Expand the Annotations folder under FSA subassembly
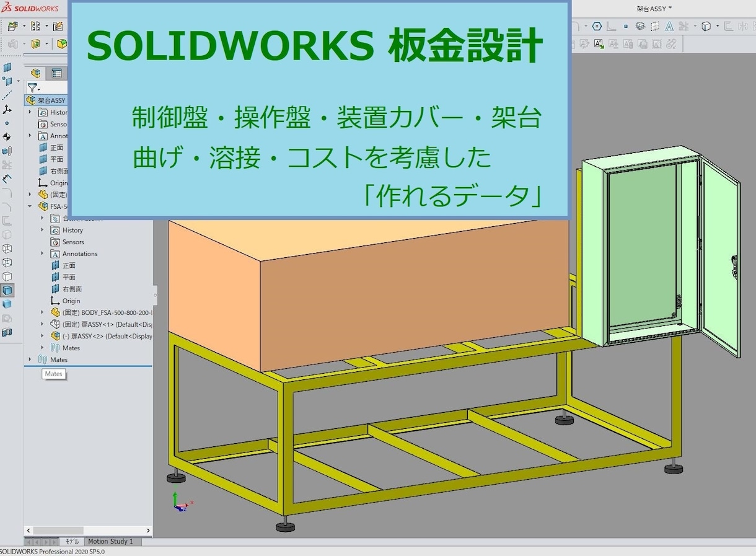Image resolution: width=756 pixels, height=556 pixels. (x=42, y=254)
